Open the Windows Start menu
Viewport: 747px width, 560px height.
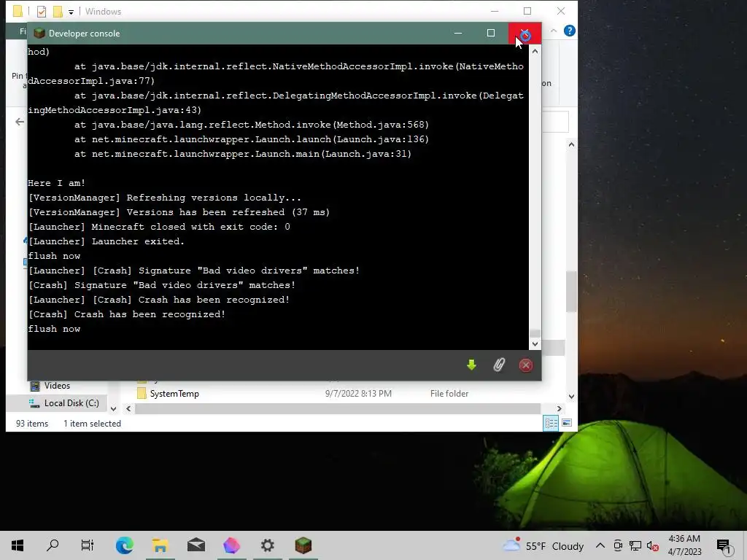click(x=18, y=545)
